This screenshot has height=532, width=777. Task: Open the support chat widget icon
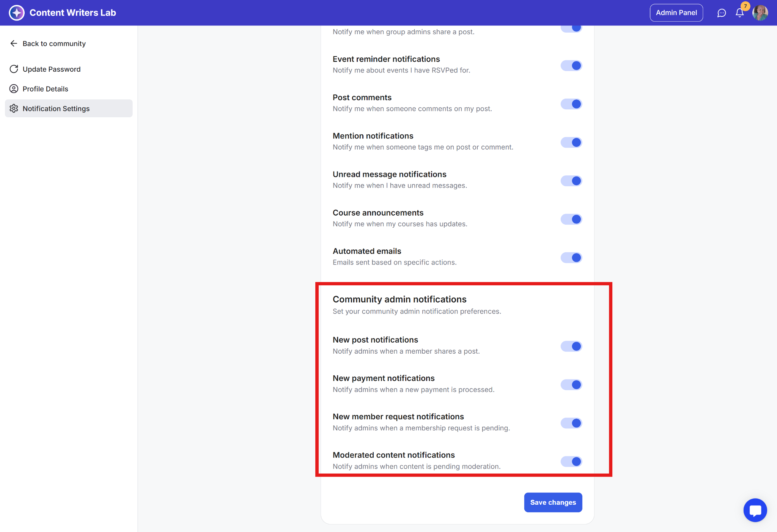[x=755, y=510]
